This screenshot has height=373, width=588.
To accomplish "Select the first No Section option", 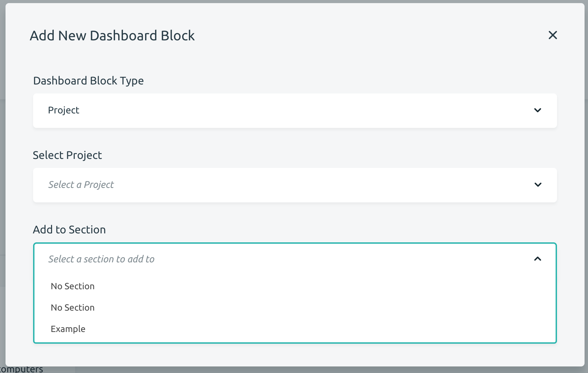I will [x=72, y=286].
